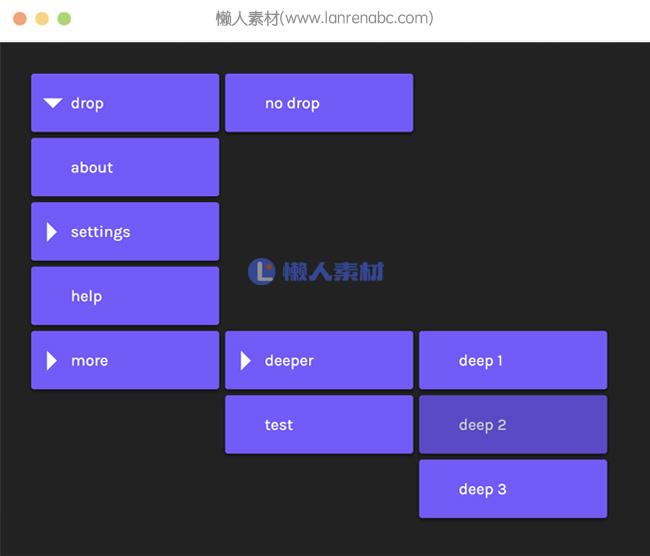Select help in the menu

125,296
